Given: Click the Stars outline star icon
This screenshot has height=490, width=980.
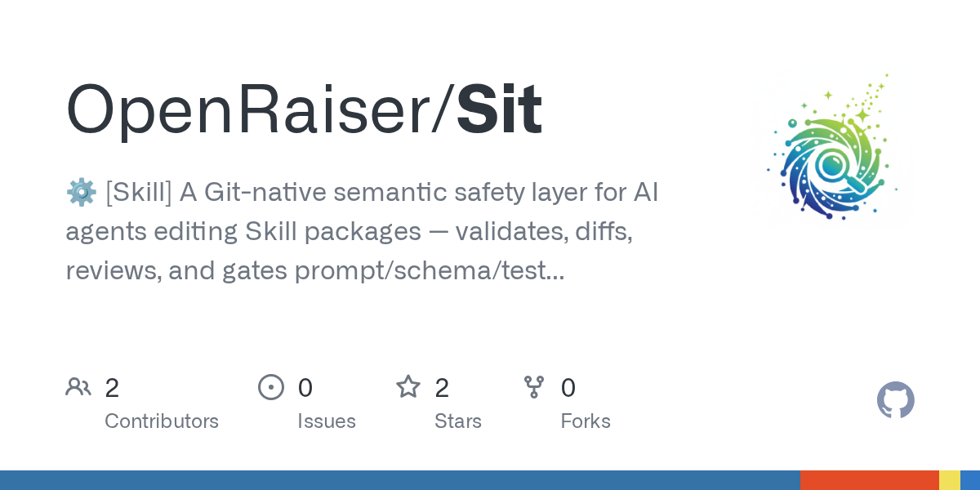Looking at the screenshot, I should tap(408, 386).
